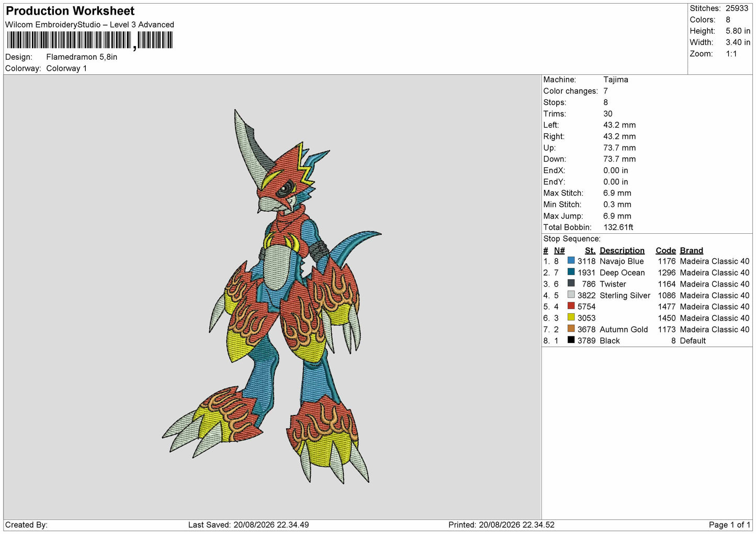Click the 'Stop Sequence:' heading
Screen dimensions: 756x534
572,239
